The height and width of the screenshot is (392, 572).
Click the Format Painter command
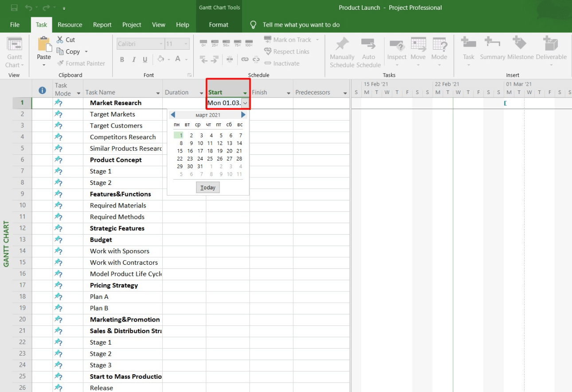81,63
